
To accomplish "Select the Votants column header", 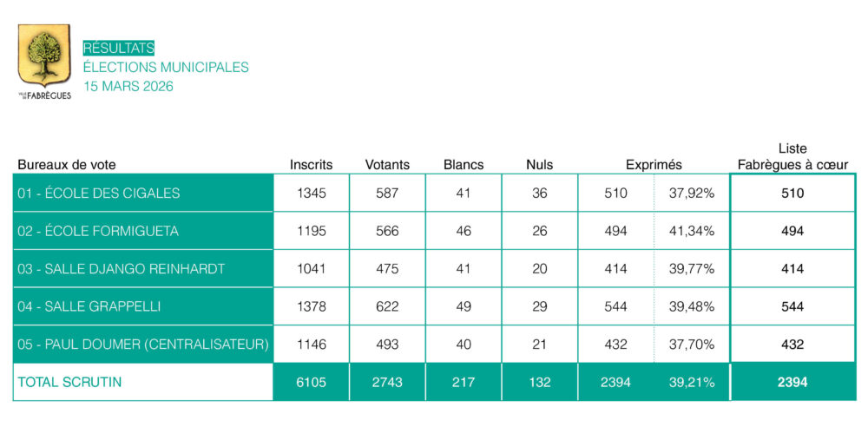I will point(387,165).
